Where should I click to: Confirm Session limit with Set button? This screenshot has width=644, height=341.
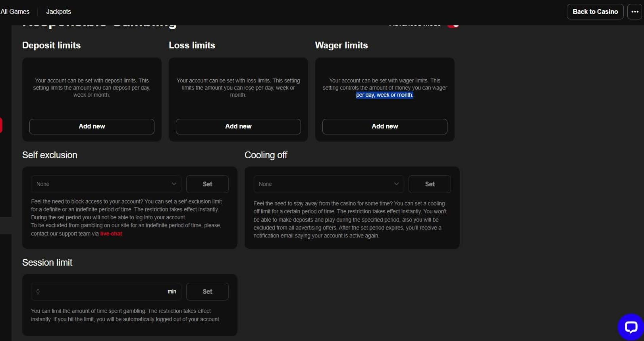tap(207, 291)
